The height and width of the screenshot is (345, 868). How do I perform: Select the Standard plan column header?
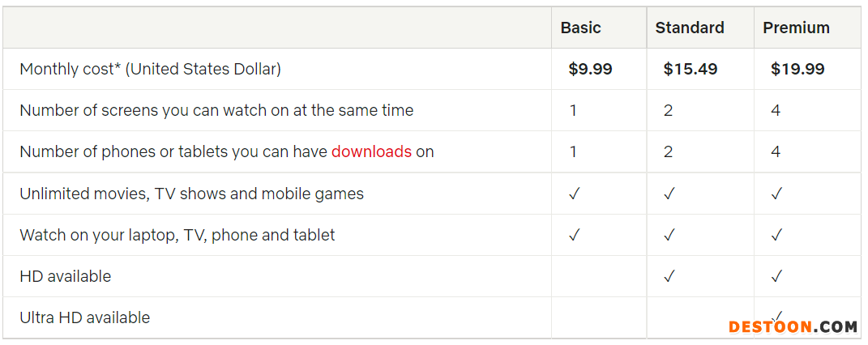[689, 28]
